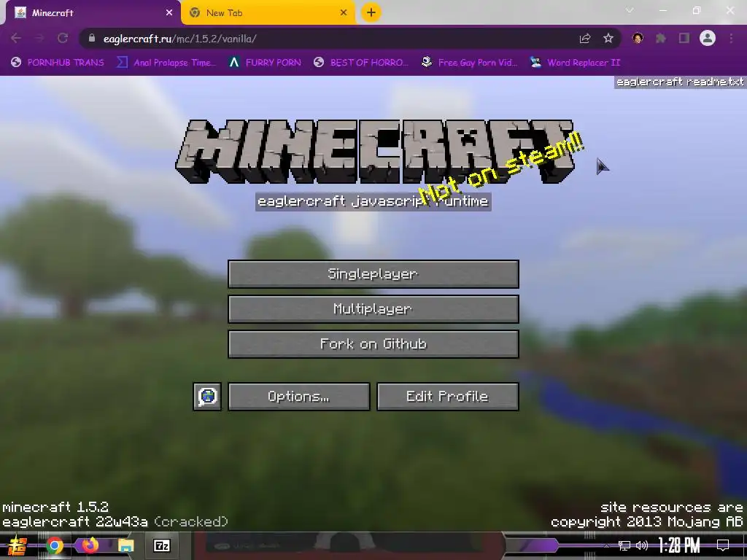Click the copyright 2013 Mojang AB text
747x560 pixels.
coord(647,522)
